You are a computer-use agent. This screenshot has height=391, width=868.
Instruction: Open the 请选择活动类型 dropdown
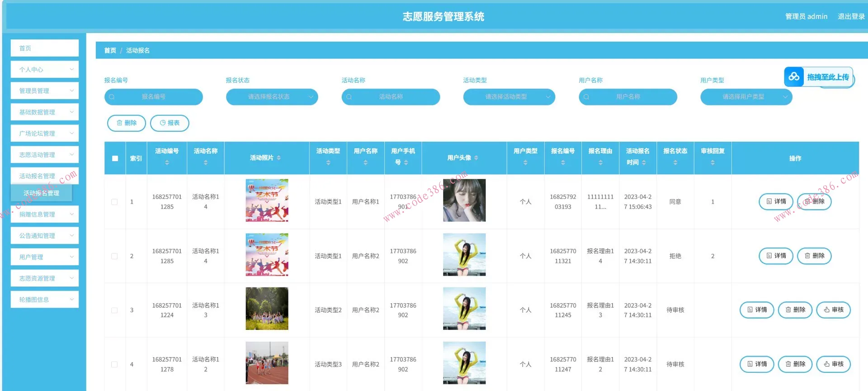click(509, 97)
